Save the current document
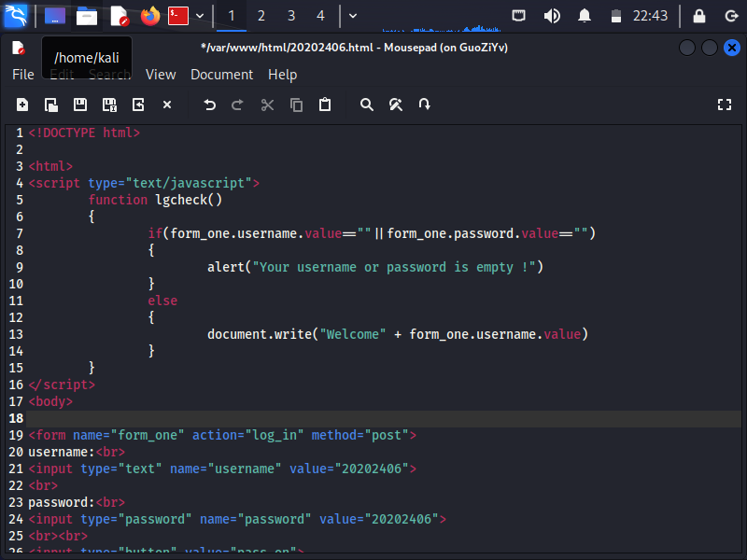Screen dimensions: 747x560 pyautogui.click(x=80, y=105)
